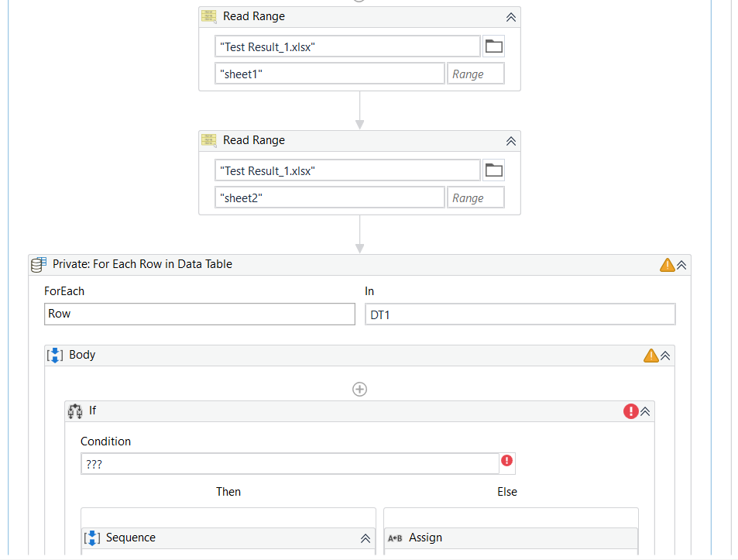
Task: Click the Body sequence icon
Action: pyautogui.click(x=55, y=356)
